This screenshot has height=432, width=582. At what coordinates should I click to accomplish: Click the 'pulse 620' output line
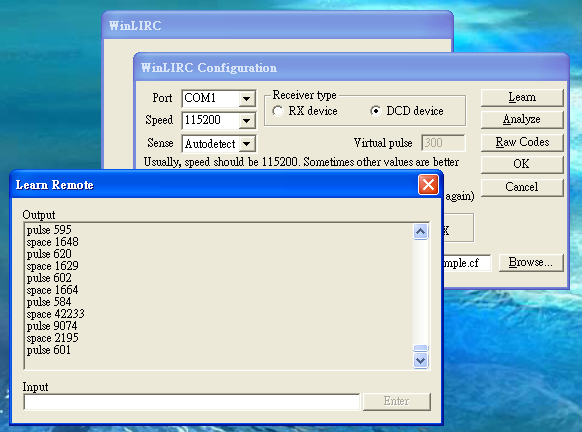49,254
